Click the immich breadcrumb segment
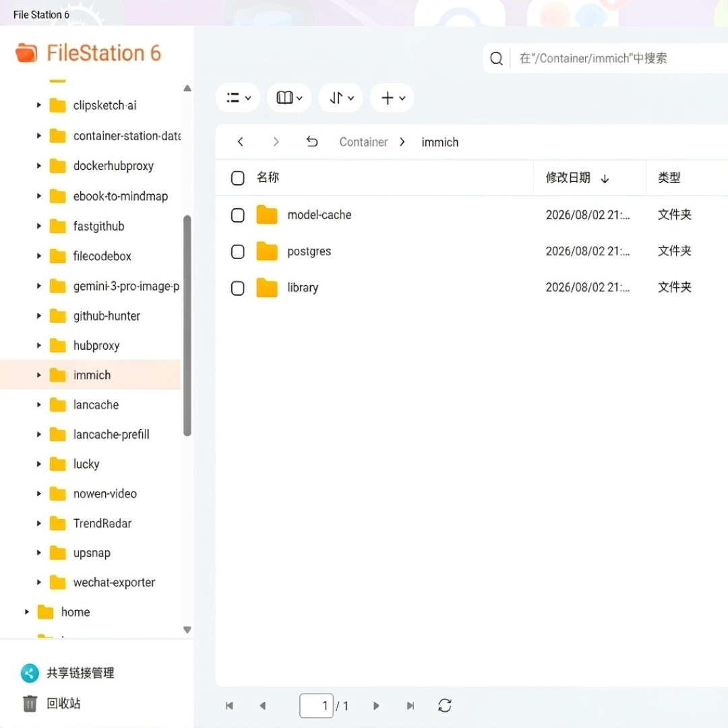This screenshot has height=728, width=728. pos(439,142)
